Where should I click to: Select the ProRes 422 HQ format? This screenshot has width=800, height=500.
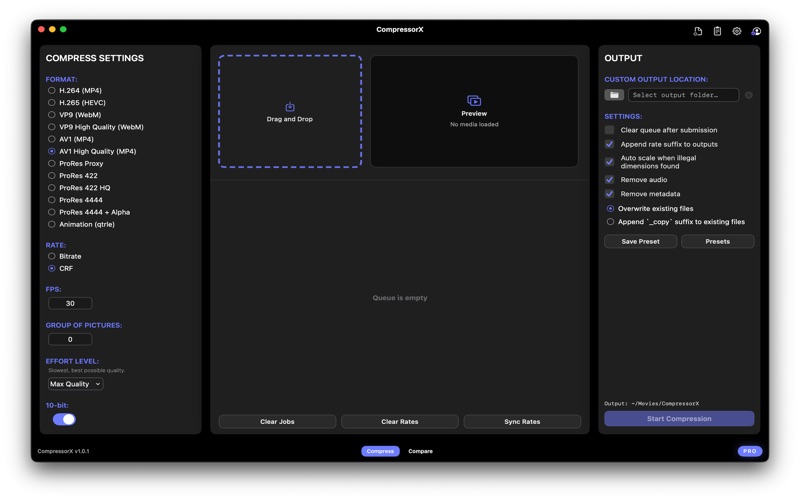tap(79, 188)
